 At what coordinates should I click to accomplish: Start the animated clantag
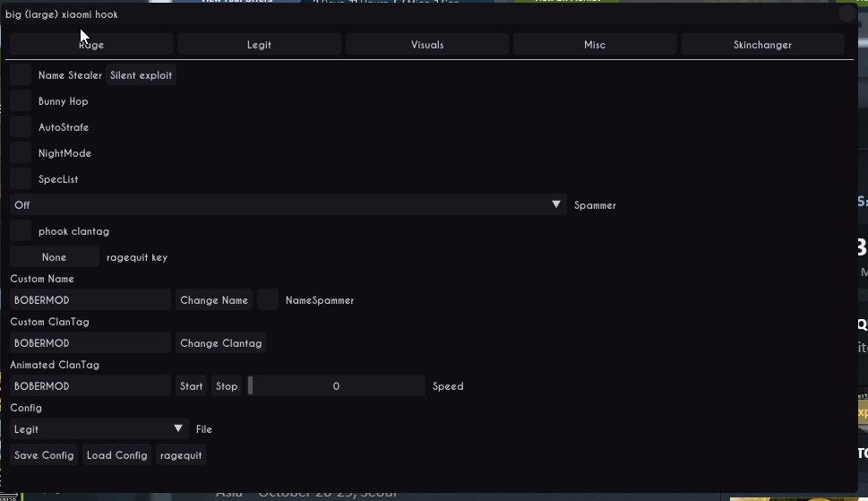pos(192,386)
